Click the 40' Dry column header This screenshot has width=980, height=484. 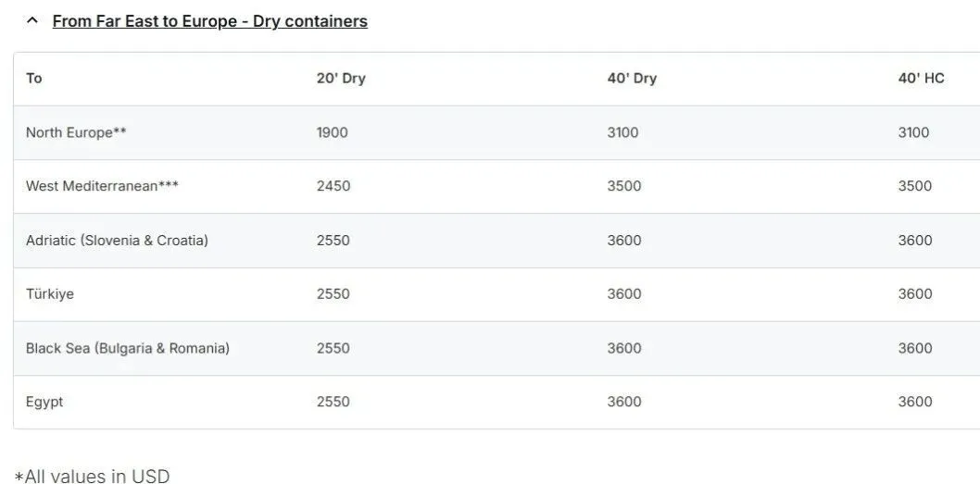click(x=632, y=78)
